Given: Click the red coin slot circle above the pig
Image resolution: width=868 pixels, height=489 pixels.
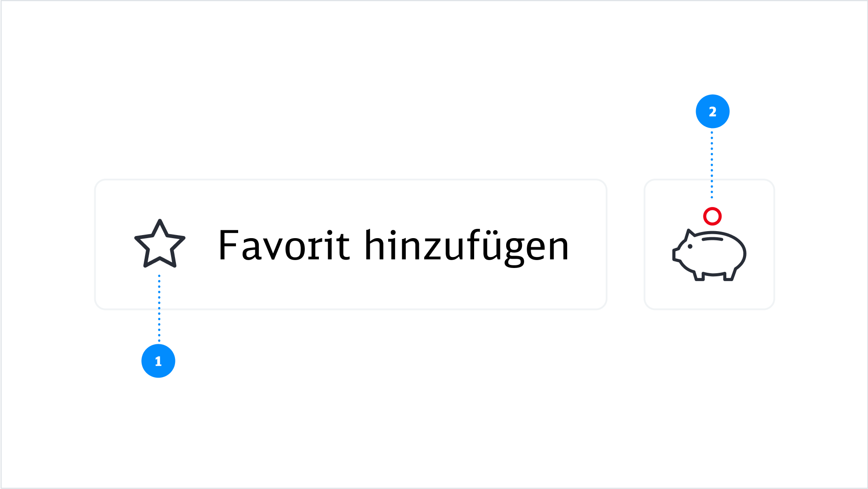Looking at the screenshot, I should pyautogui.click(x=712, y=216).
